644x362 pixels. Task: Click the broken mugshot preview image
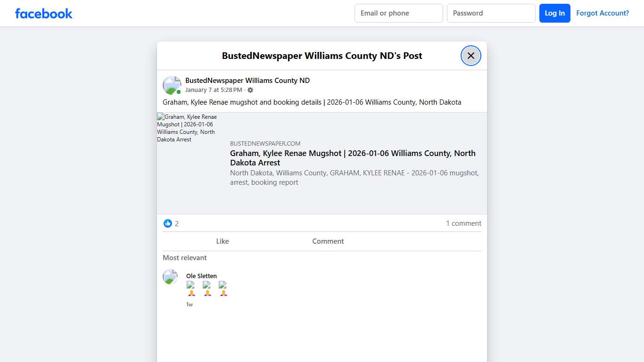[188, 128]
